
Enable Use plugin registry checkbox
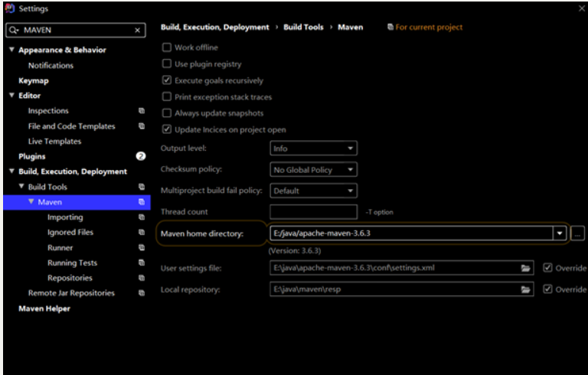click(x=166, y=64)
